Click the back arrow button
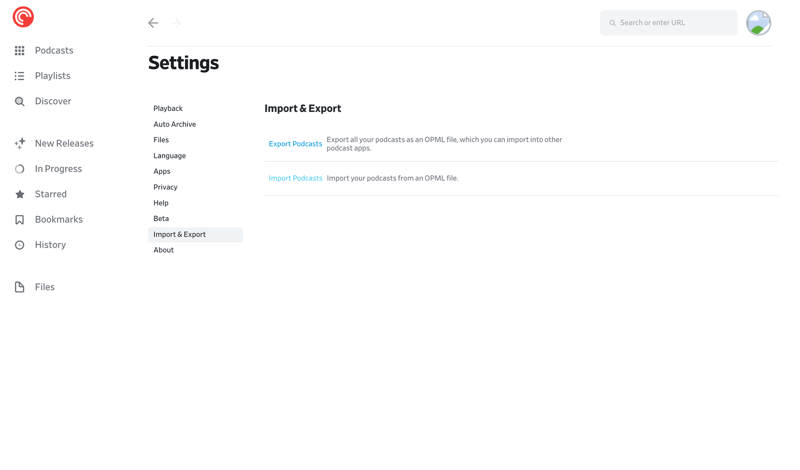 tap(153, 23)
